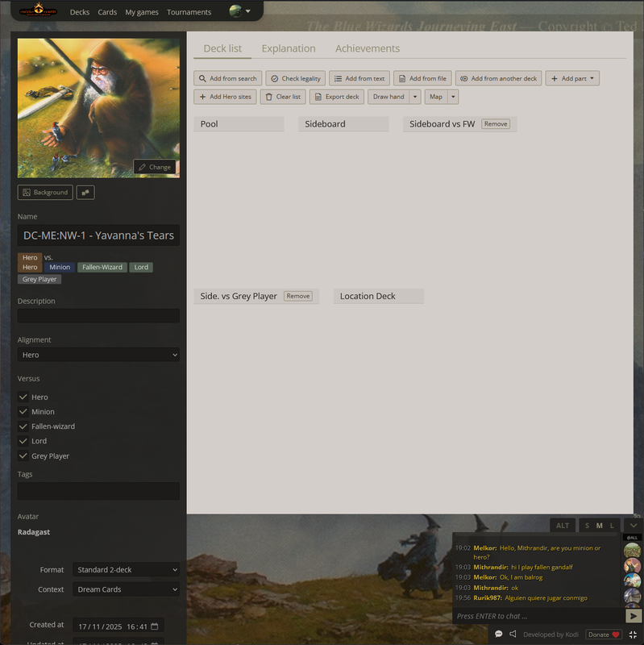
Task: Click the send message arrow button
Action: (634, 616)
